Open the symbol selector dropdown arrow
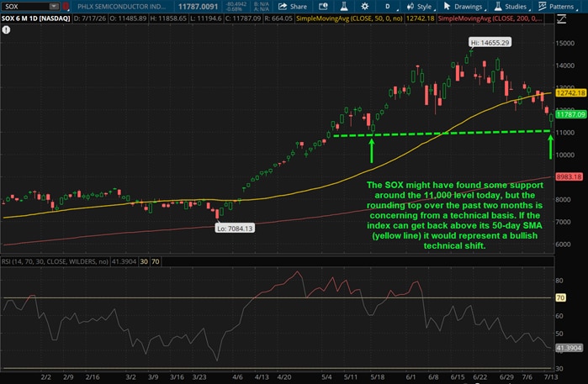 tap(55, 7)
